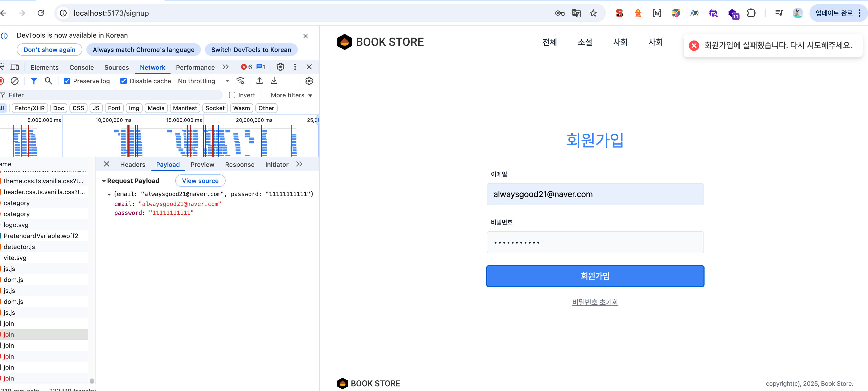Click the 소설 category nav link

point(585,42)
